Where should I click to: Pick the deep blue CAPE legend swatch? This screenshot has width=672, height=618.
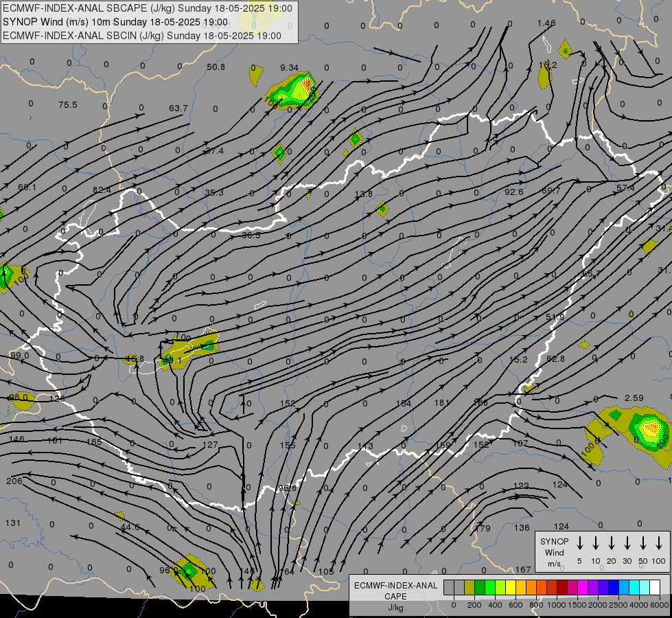tap(614, 588)
